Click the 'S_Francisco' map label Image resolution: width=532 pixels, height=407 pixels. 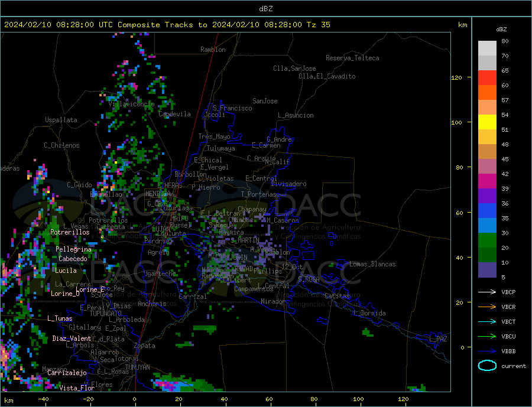point(232,108)
